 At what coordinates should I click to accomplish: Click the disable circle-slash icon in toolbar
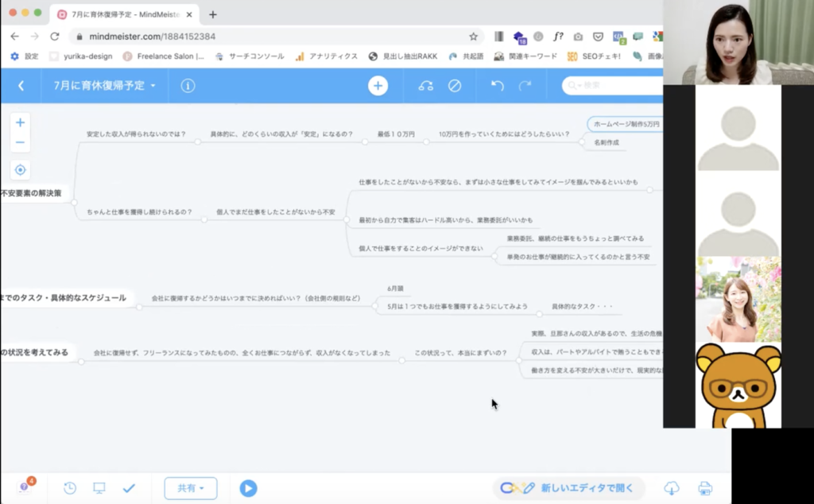click(x=455, y=86)
